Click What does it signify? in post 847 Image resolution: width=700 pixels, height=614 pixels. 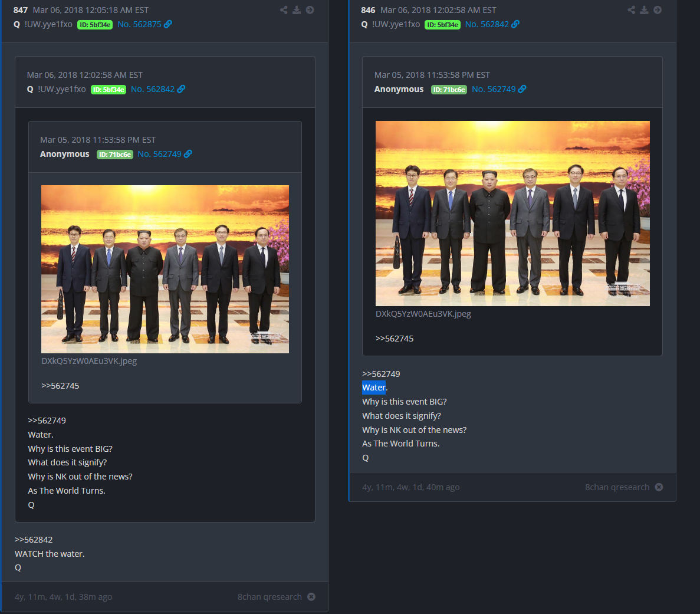67,462
